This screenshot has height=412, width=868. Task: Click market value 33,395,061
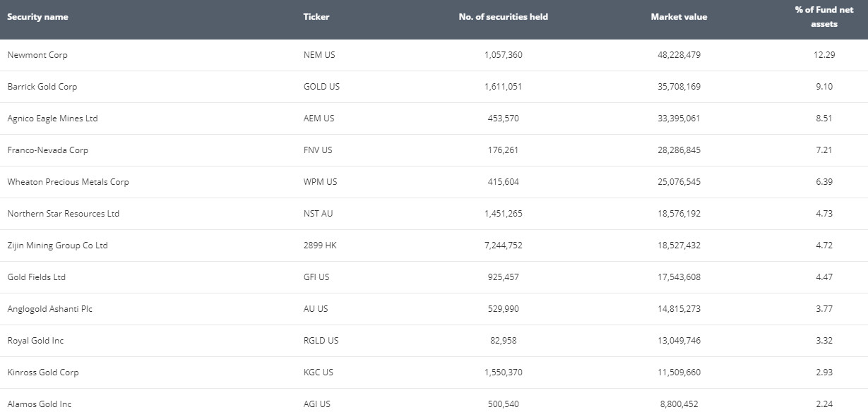[679, 119]
